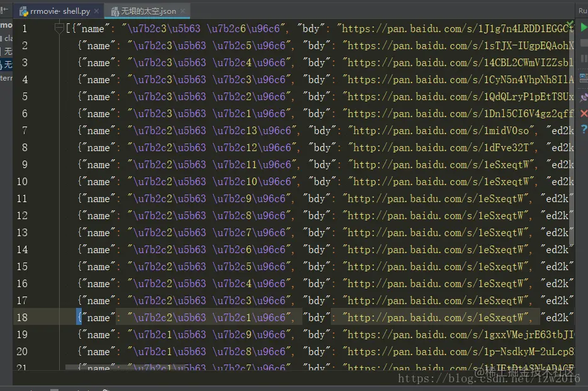Click the name value \u7b2c11\u96c6 on line 9
The image size is (588, 391).
pyautogui.click(x=252, y=164)
